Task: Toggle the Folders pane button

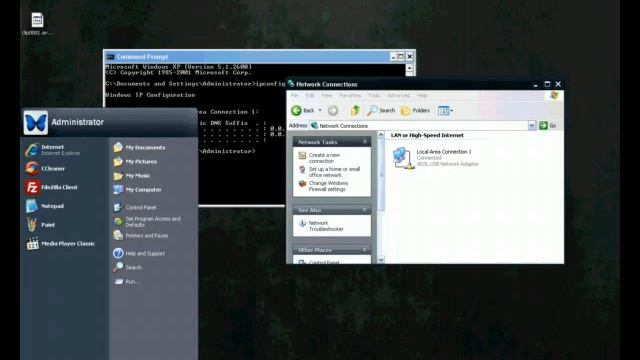Action: 415,111
